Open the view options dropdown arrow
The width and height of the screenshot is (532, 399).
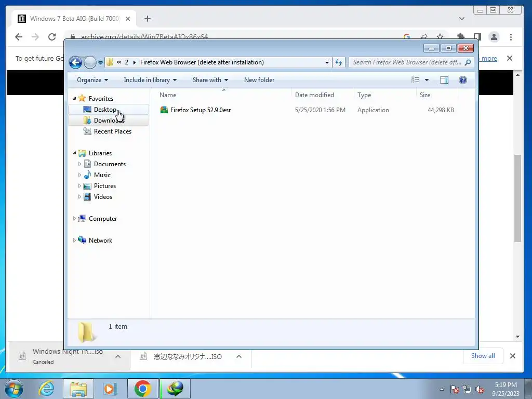tap(427, 80)
